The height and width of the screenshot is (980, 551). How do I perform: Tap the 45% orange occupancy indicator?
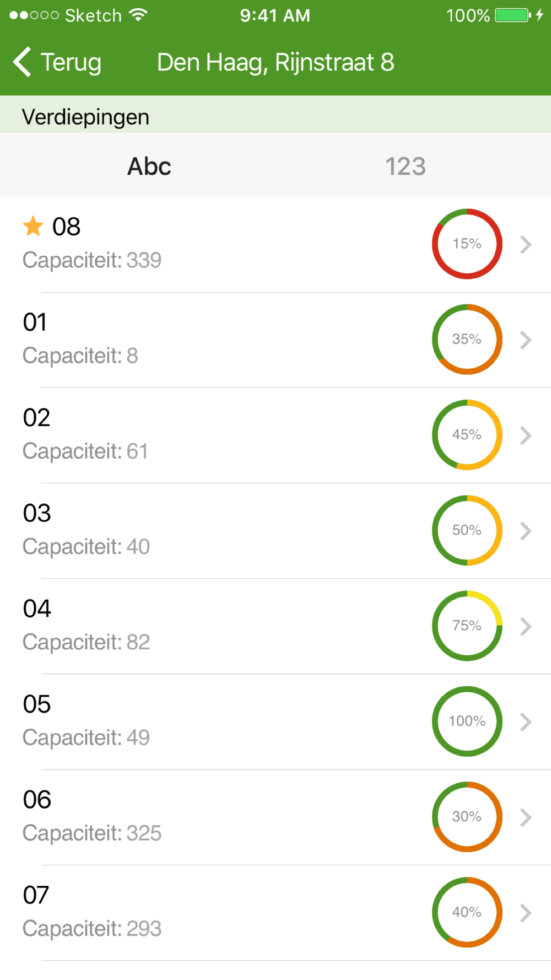point(467,435)
